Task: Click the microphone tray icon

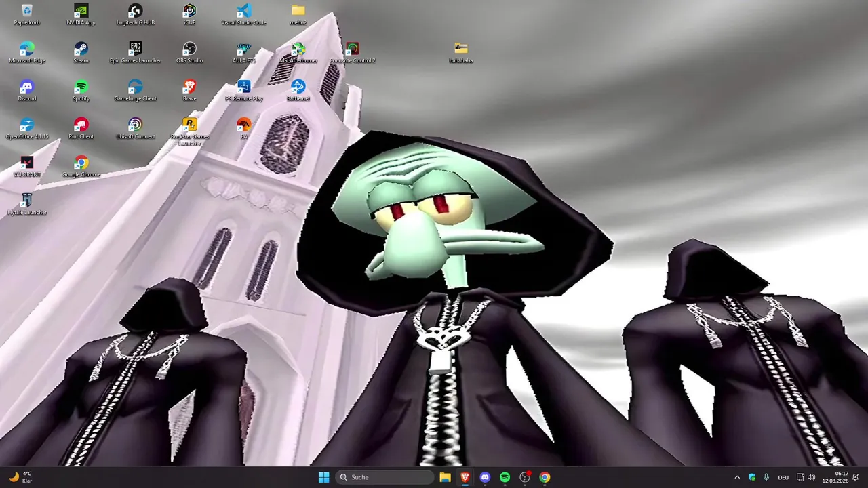Action: coord(766,477)
